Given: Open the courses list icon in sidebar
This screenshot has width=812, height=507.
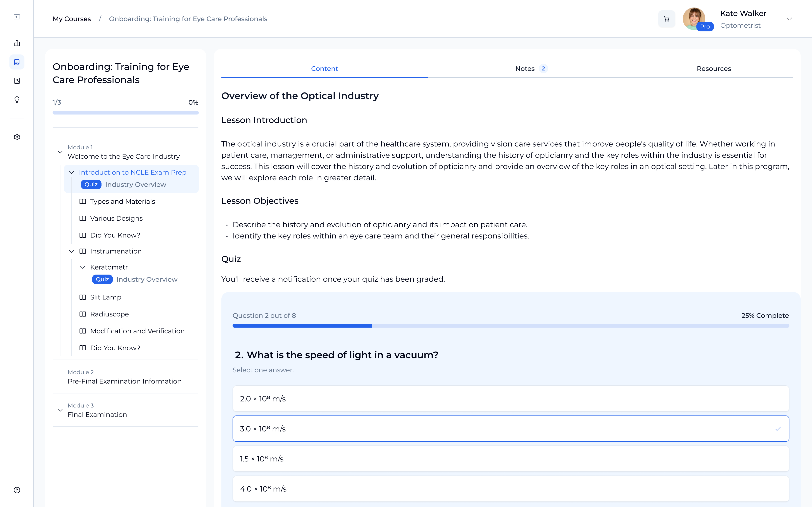Looking at the screenshot, I should click(17, 62).
